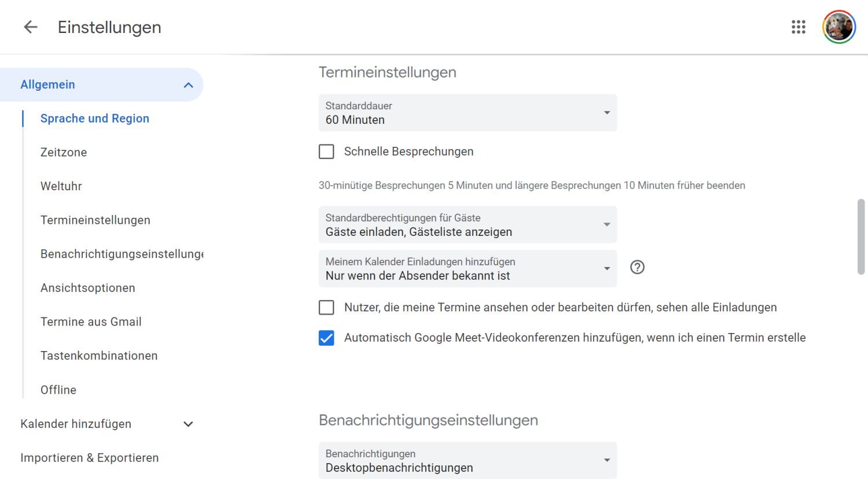Open the Google apps grid
Image resolution: width=868 pixels, height=488 pixels.
click(x=799, y=27)
